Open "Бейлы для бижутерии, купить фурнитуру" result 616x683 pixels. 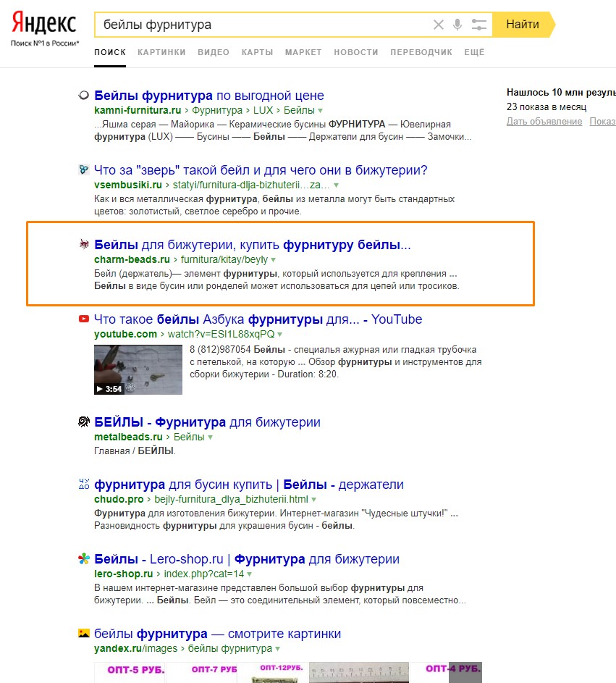coord(253,245)
